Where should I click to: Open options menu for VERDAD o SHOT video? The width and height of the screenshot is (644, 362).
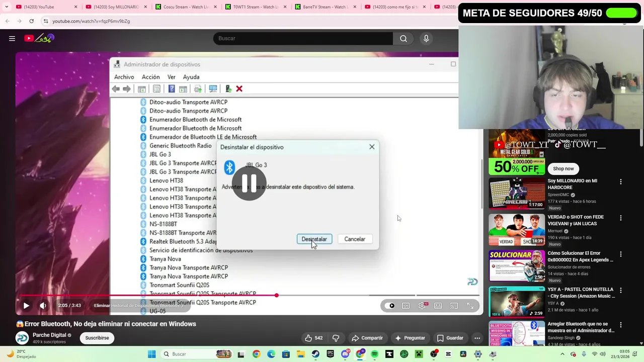(x=620, y=218)
